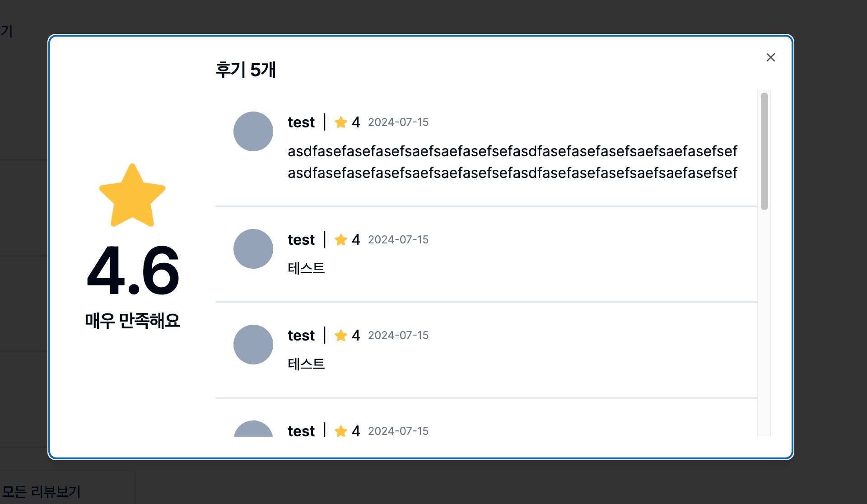This screenshot has width=867, height=504.
Task: Select the first review's username test
Action: pos(301,122)
